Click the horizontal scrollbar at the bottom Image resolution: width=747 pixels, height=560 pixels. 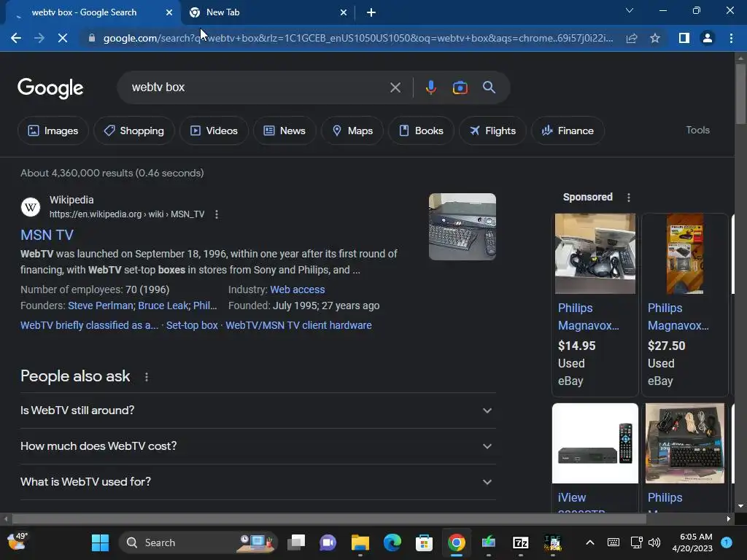click(x=329, y=519)
